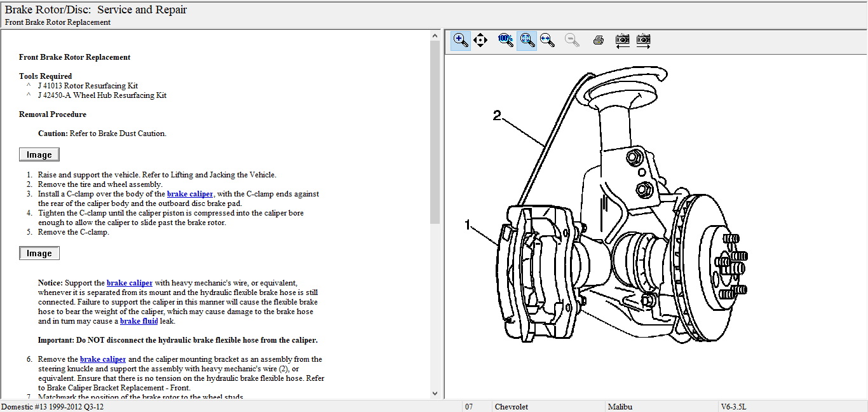
Task: Print the brake rotor diagram
Action: pyautogui.click(x=598, y=40)
